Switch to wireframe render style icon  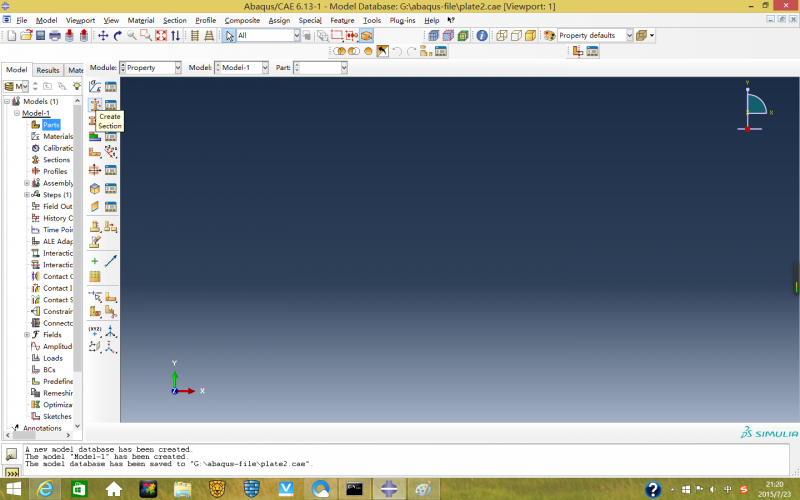pyautogui.click(x=502, y=35)
